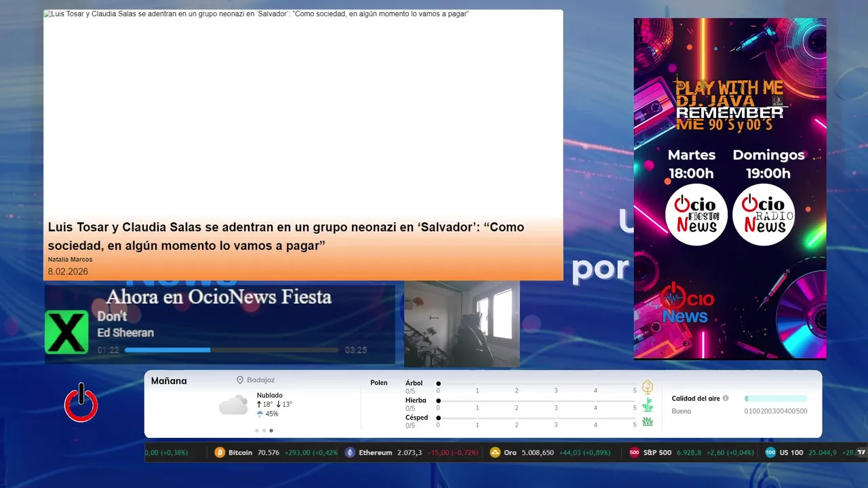Image resolution: width=868 pixels, height=488 pixels.
Task: Click the cloudy weather icon
Action: (233, 405)
